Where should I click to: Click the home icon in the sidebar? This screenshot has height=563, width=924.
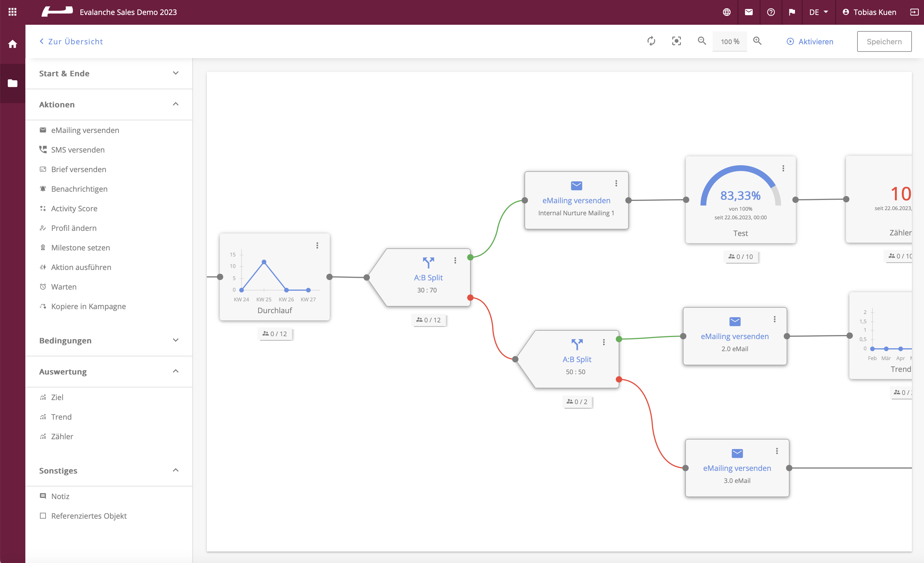click(x=12, y=44)
